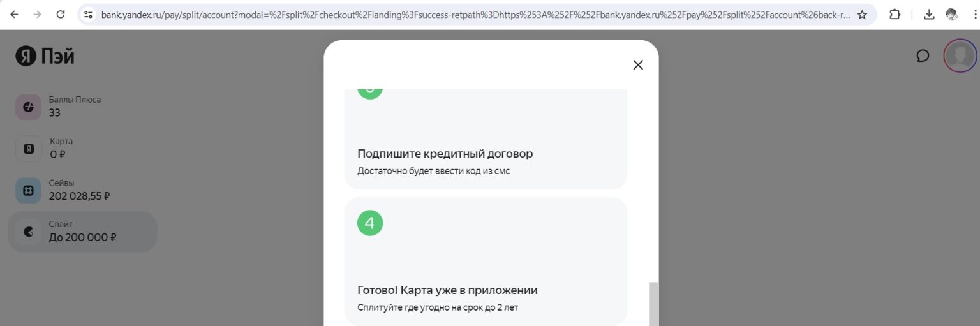
Task: Click the Сейвы savings icon
Action: click(28, 190)
